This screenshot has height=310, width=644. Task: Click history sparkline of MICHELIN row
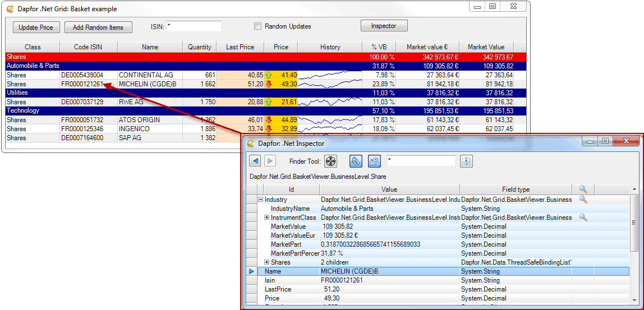(x=330, y=84)
